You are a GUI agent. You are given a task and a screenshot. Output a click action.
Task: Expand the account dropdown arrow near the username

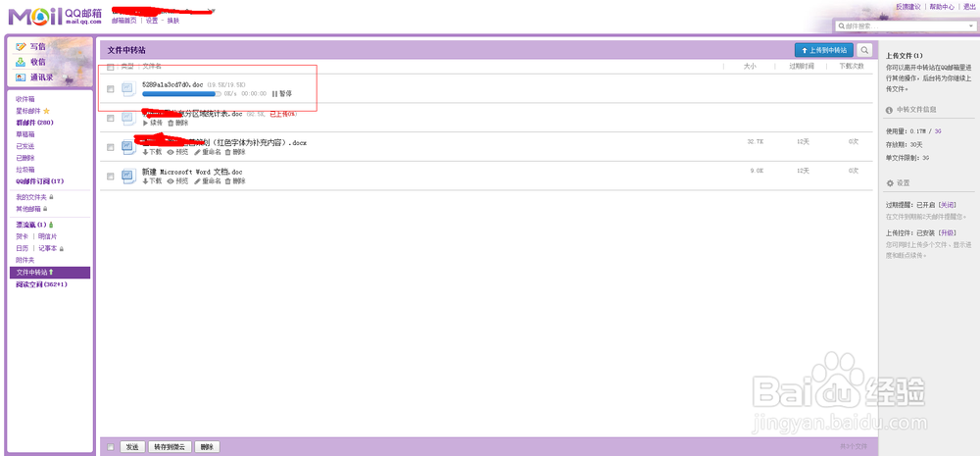[213, 11]
